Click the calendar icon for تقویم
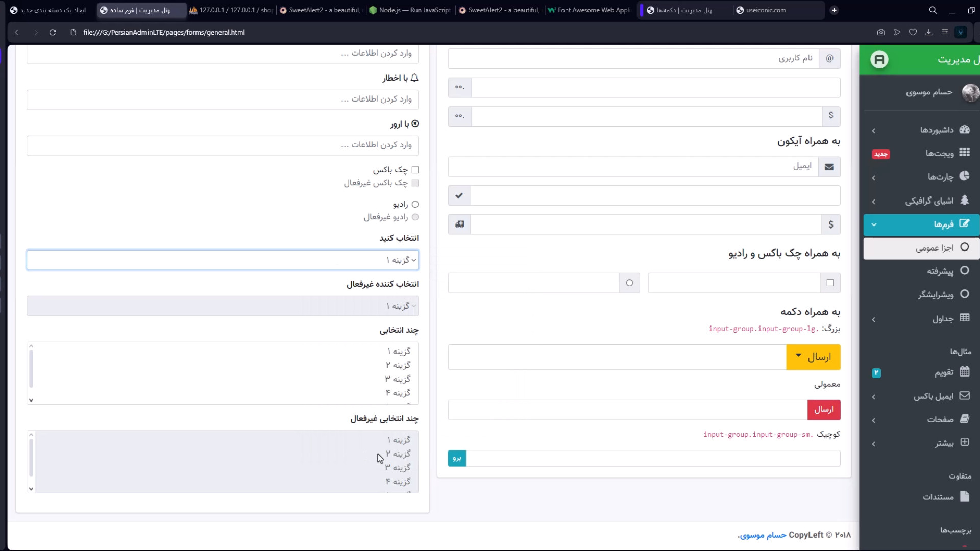Image resolution: width=980 pixels, height=551 pixels. pyautogui.click(x=964, y=371)
